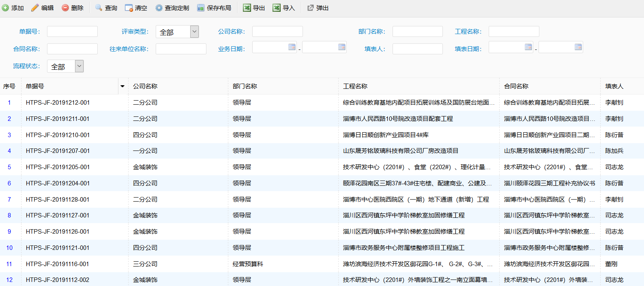Click the 清空 (clear) toolbar icon
Viewport: 644px width, 286px height.
click(x=129, y=8)
